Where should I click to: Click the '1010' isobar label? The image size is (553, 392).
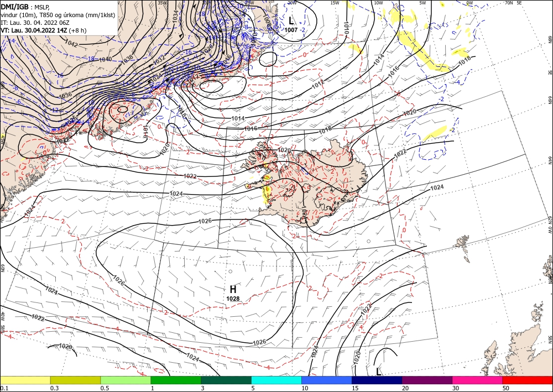coord(346,28)
